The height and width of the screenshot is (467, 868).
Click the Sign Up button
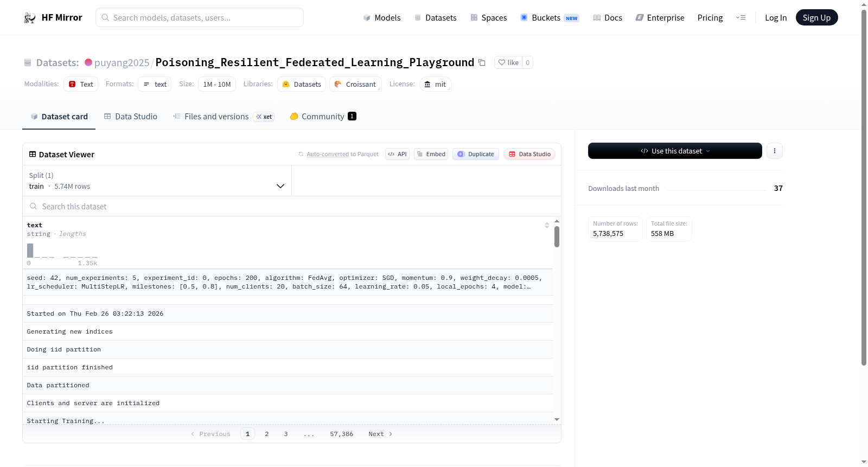(x=816, y=17)
